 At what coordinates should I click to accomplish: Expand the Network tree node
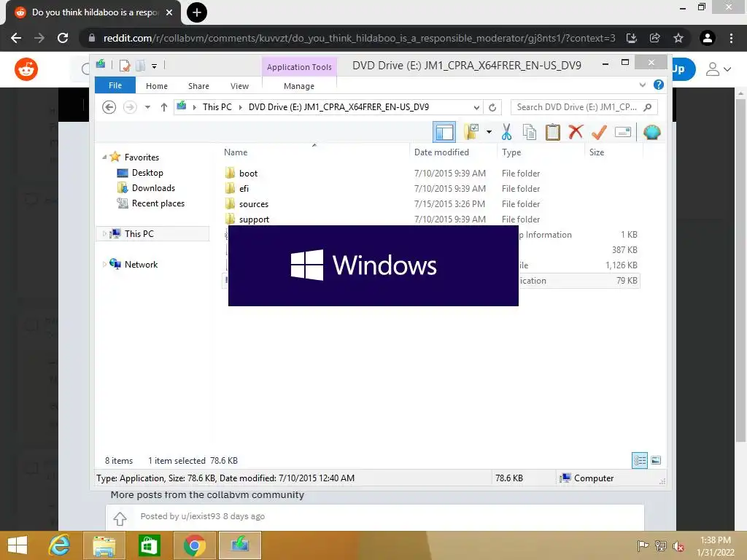coord(104,264)
